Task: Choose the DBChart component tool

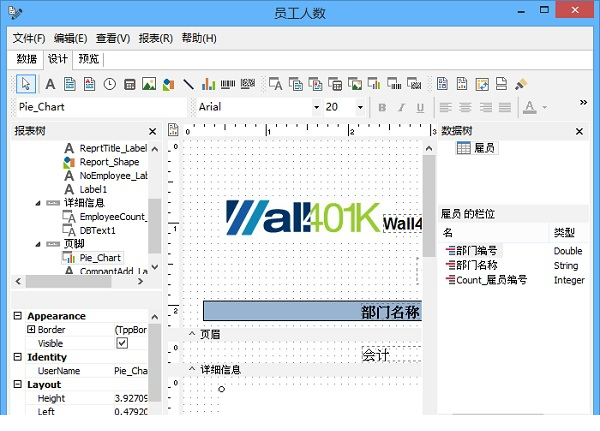Action: [x=374, y=84]
